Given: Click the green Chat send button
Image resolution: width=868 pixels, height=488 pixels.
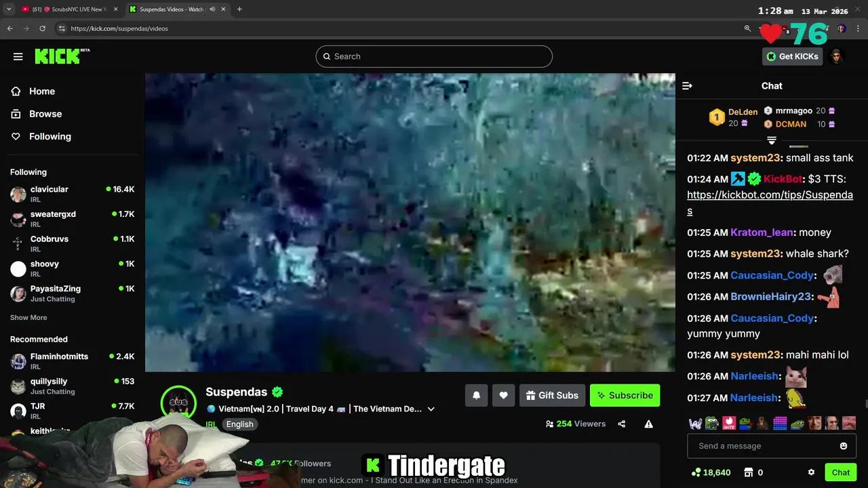Looking at the screenshot, I should [841, 472].
